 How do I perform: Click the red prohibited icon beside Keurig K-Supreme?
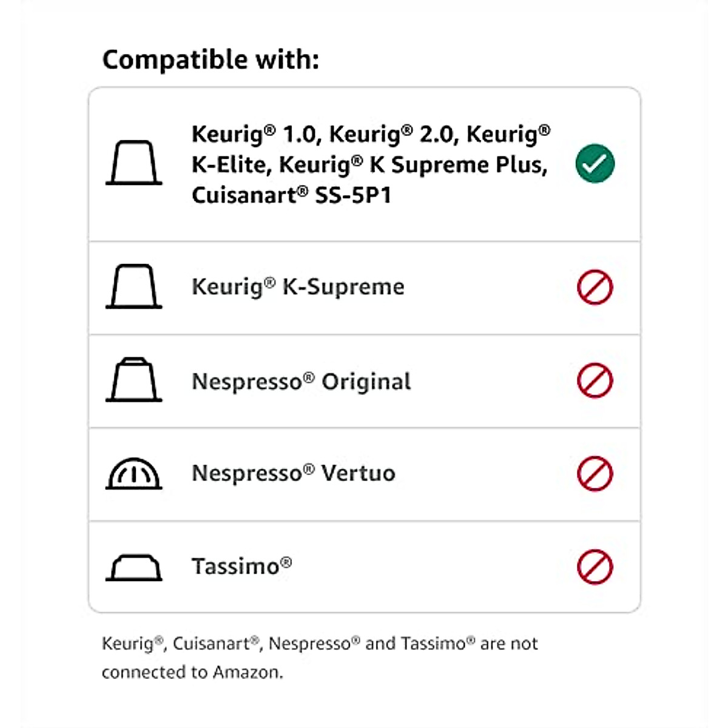[x=595, y=287]
